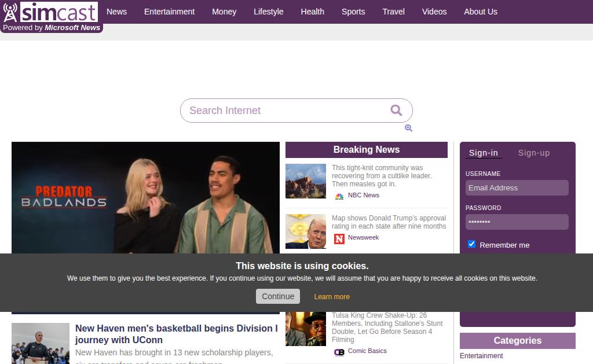Open the Predator Badlands video thumbnail
The width and height of the screenshot is (593, 364).
point(145,197)
